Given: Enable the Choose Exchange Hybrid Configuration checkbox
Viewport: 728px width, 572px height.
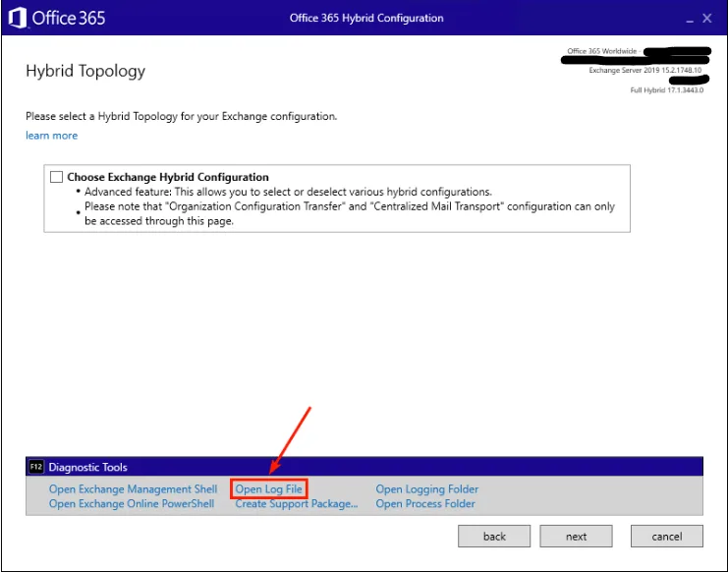Looking at the screenshot, I should (56, 177).
